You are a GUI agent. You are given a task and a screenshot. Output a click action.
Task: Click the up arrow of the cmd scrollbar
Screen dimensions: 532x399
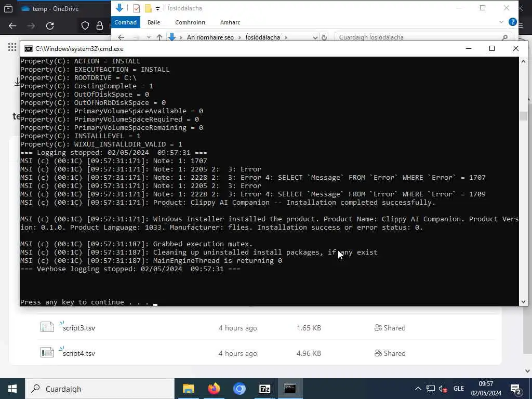pos(523,61)
